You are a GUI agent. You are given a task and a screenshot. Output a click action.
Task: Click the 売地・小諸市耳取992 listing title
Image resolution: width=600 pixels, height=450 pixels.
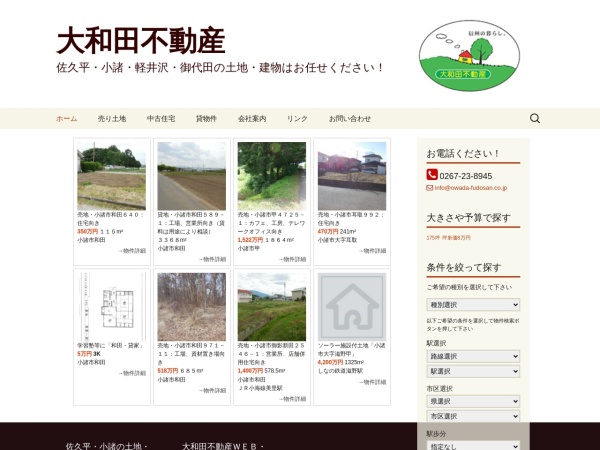tap(351, 219)
